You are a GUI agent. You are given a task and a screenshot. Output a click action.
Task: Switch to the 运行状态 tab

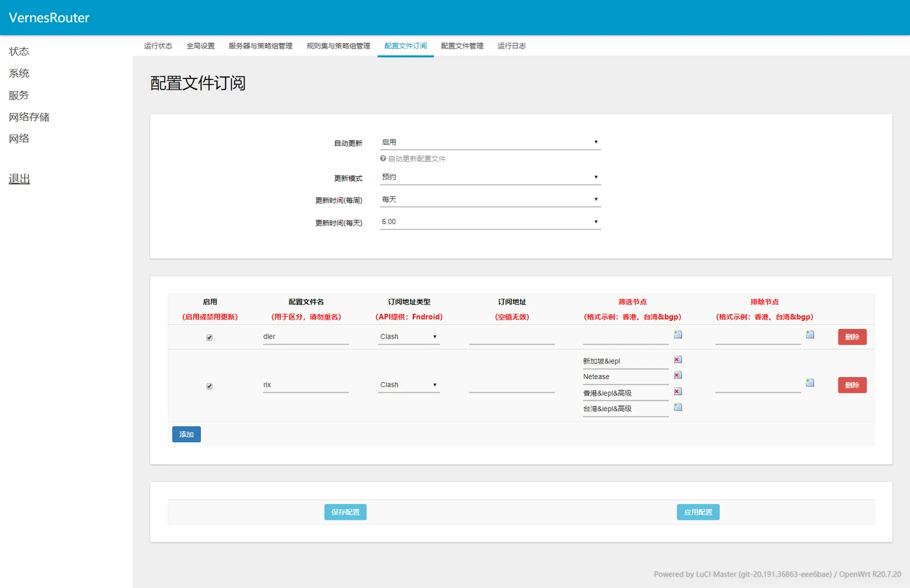tap(158, 46)
